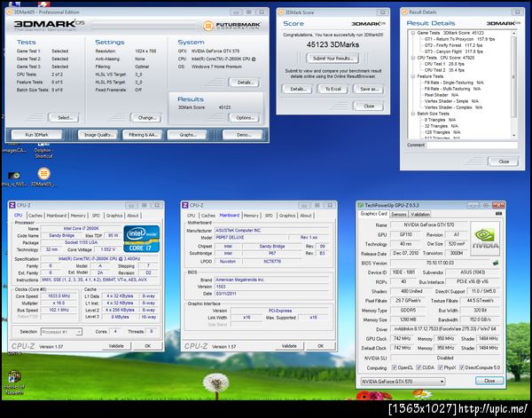532x418 pixels.
Task: Switch to the Caches tab in CPU-Z
Action: click(35, 215)
